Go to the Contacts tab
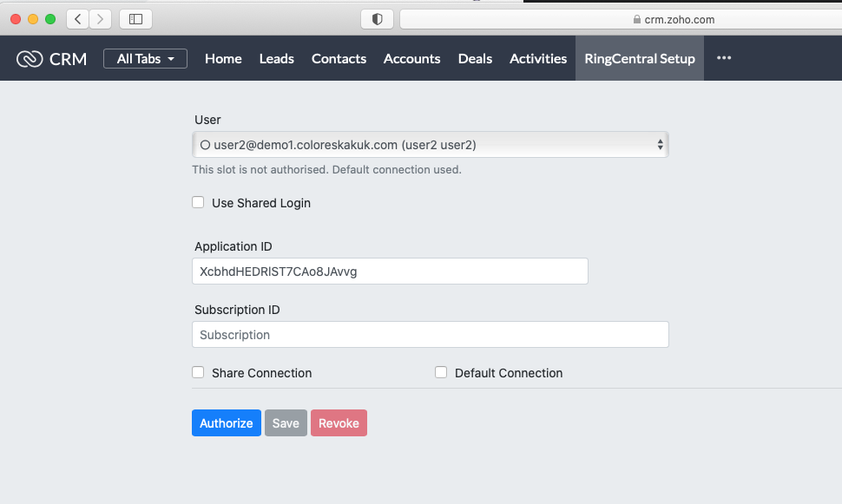This screenshot has height=504, width=842. [339, 59]
